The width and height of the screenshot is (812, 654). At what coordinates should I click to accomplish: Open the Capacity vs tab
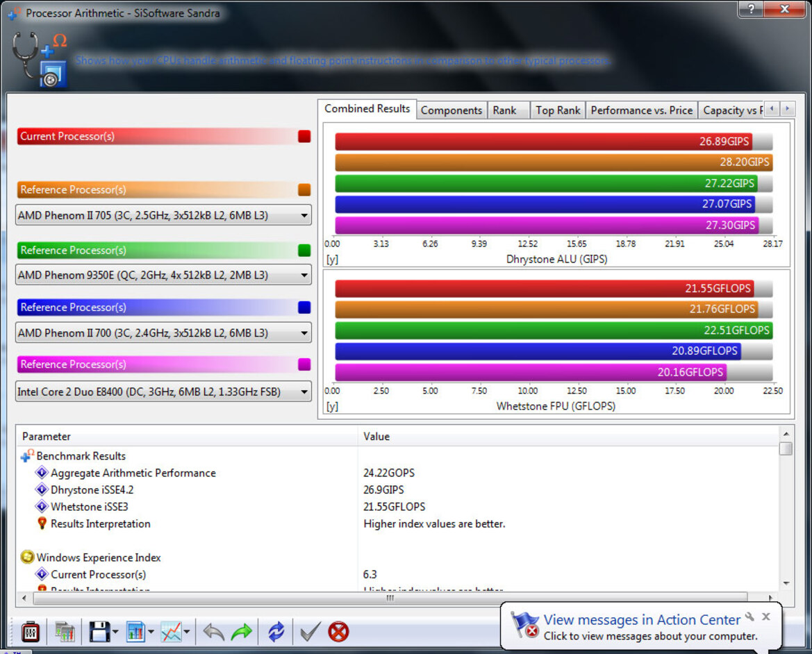tap(732, 110)
